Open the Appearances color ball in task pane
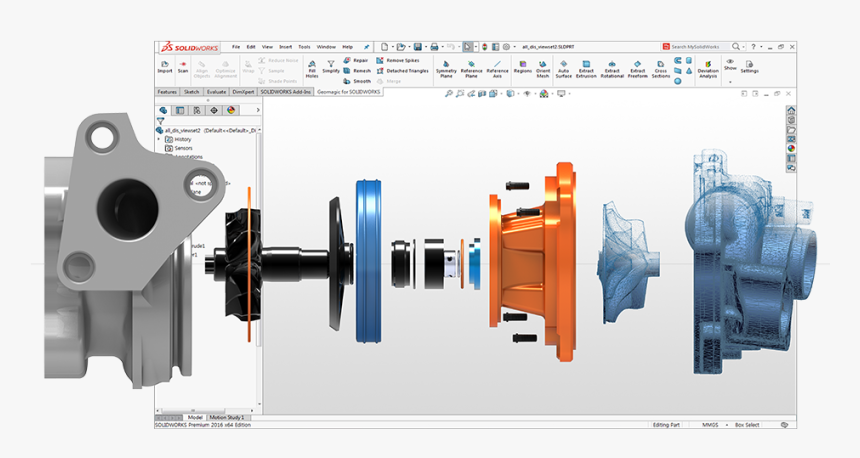The height and width of the screenshot is (458, 860). pos(791,148)
